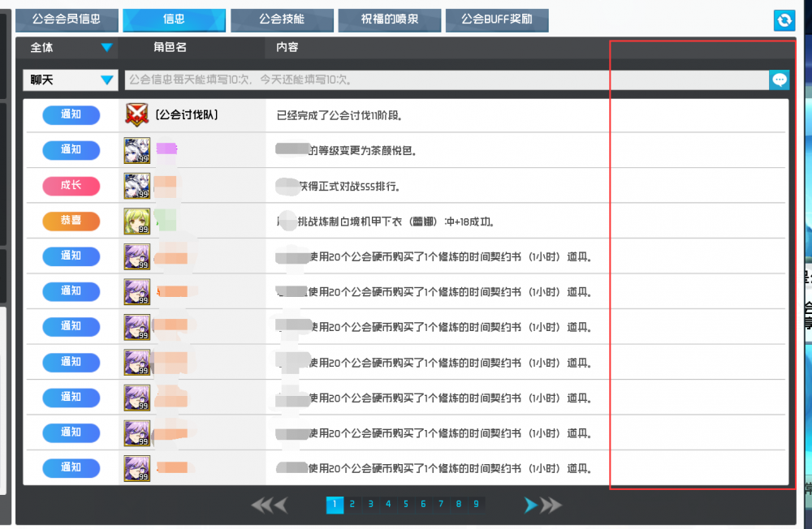Click the chat bubble send icon

tap(780, 80)
